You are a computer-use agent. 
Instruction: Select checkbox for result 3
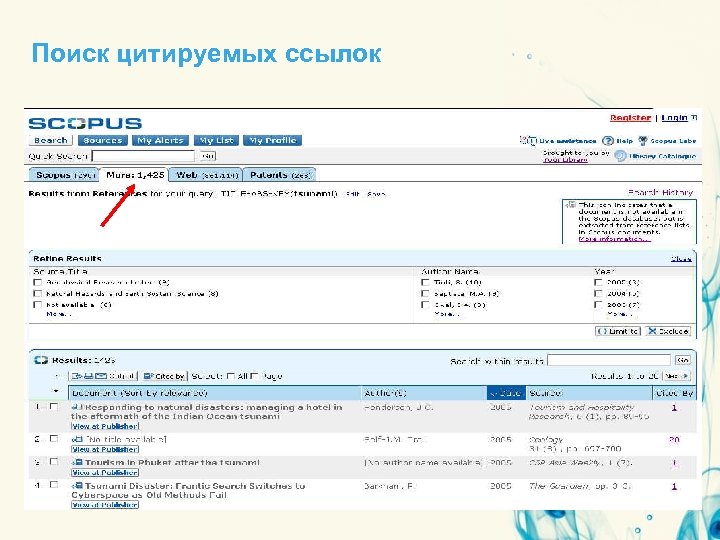(x=54, y=461)
